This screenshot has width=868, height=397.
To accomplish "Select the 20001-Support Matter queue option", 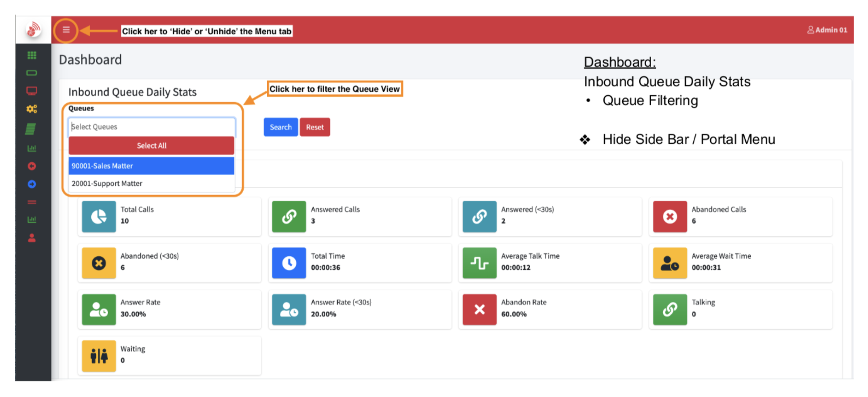I will pyautogui.click(x=151, y=183).
